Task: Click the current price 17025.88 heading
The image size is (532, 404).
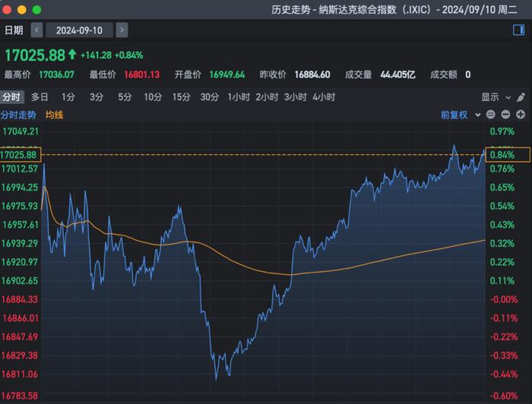Action: [35, 55]
